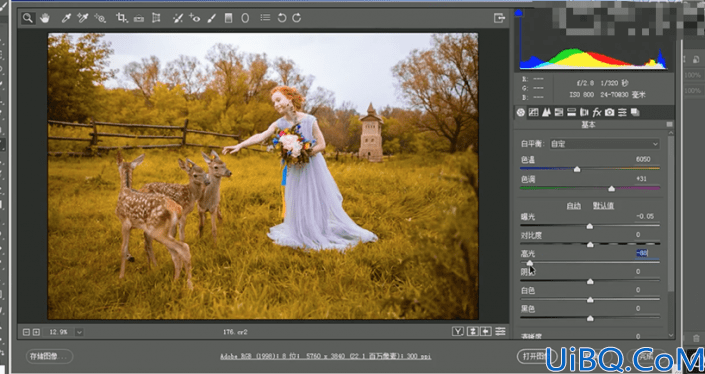The height and width of the screenshot is (374, 705).
Task: Click the workflow options link at bottom
Action: tap(326, 356)
